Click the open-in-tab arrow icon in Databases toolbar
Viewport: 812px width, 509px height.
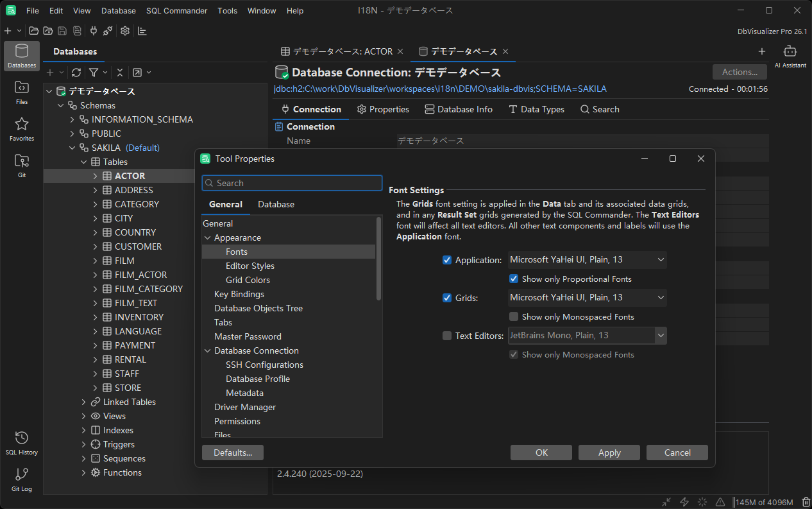(137, 73)
